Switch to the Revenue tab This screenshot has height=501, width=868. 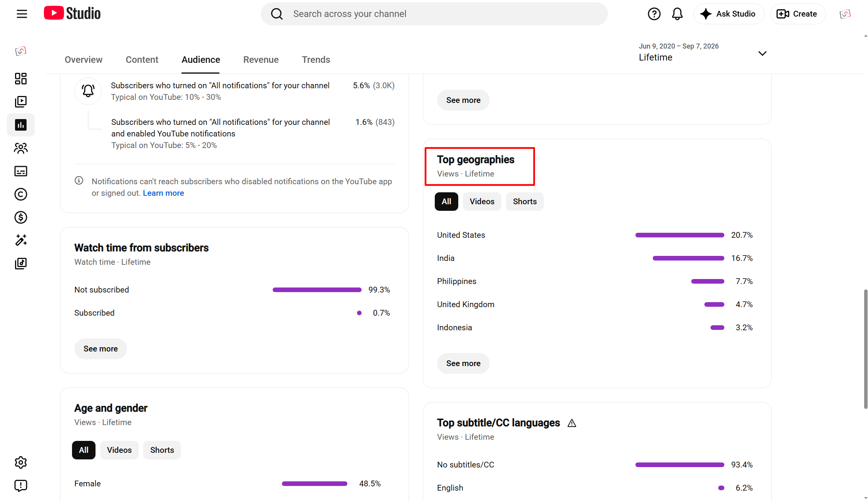261,60
